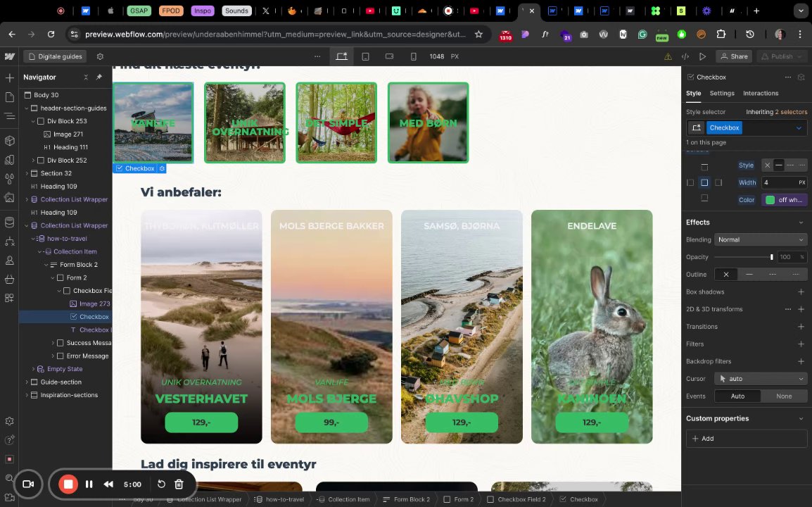The image size is (812, 507).
Task: Restart the recording icon
Action: point(161,484)
